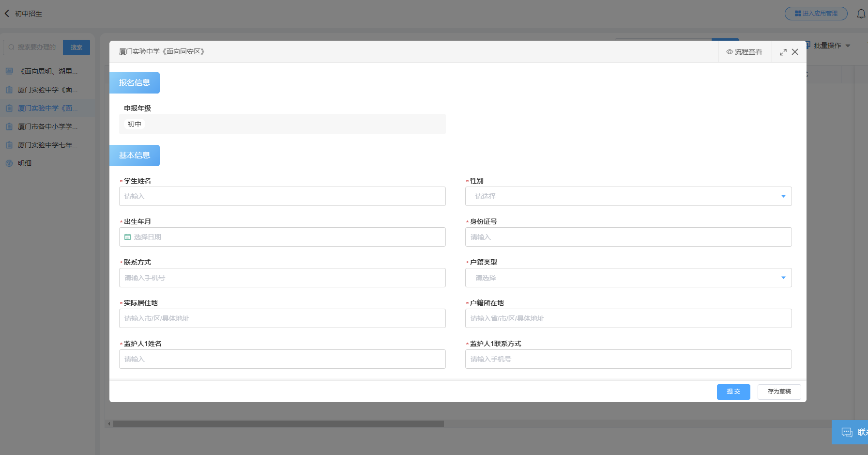Screen dimensions: 868x455
Task: Click the back arrow beside 初中招生
Action: [x=7, y=14]
